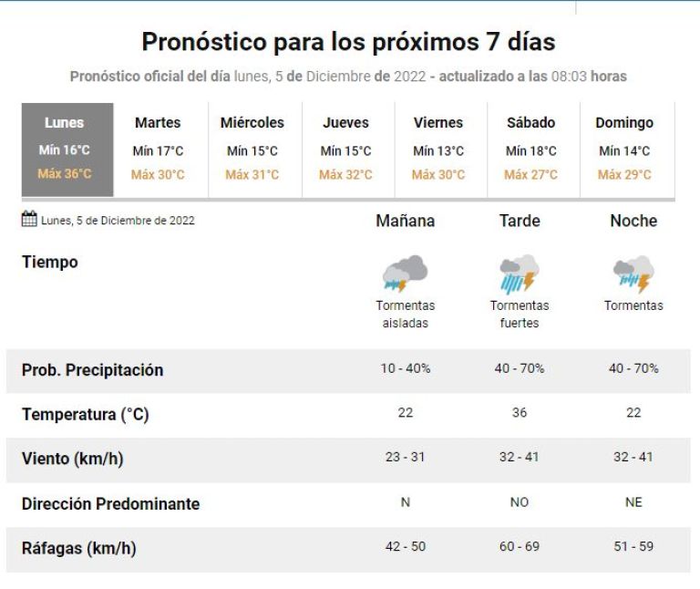
Task: Switch to the Sábado forecast tab
Action: click(x=531, y=150)
